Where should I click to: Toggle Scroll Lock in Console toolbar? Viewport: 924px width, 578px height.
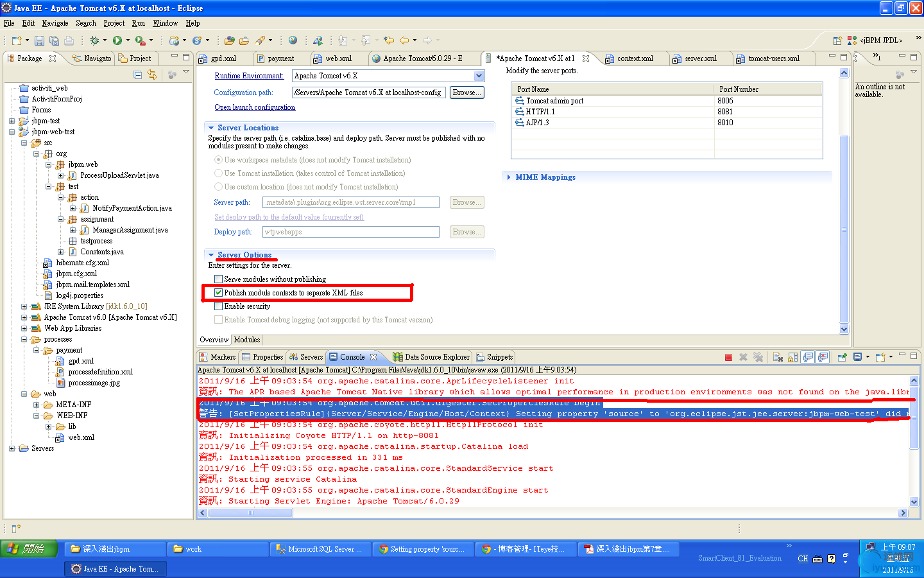793,357
